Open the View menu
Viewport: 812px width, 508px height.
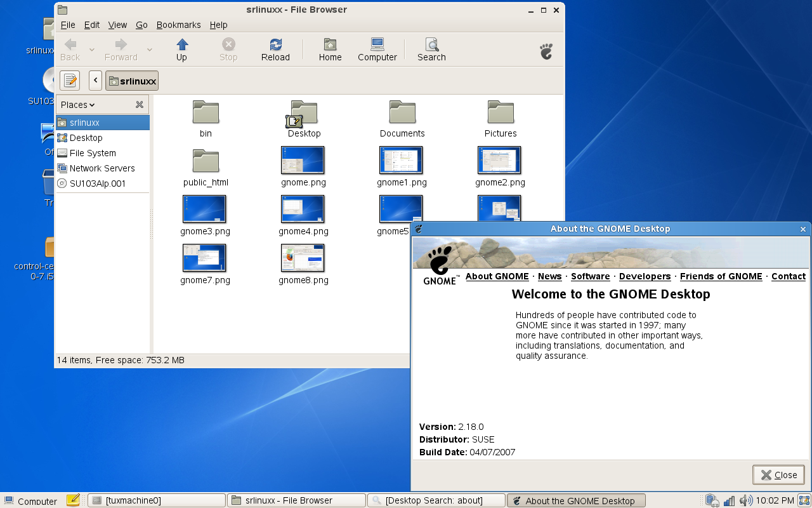pyautogui.click(x=117, y=25)
